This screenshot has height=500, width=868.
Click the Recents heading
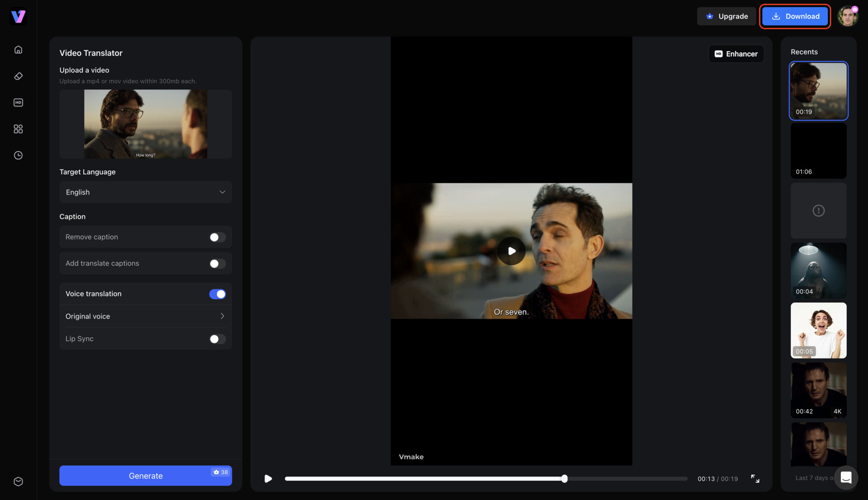pos(804,52)
